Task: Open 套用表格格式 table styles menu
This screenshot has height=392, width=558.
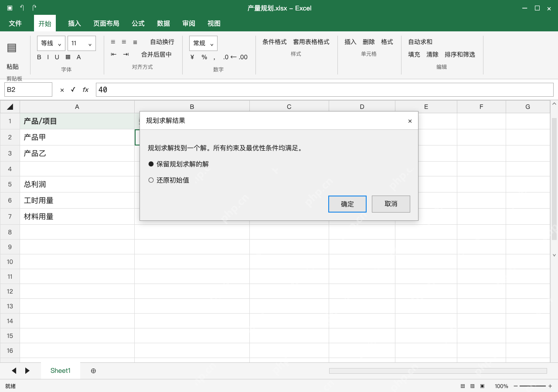Action: (311, 42)
